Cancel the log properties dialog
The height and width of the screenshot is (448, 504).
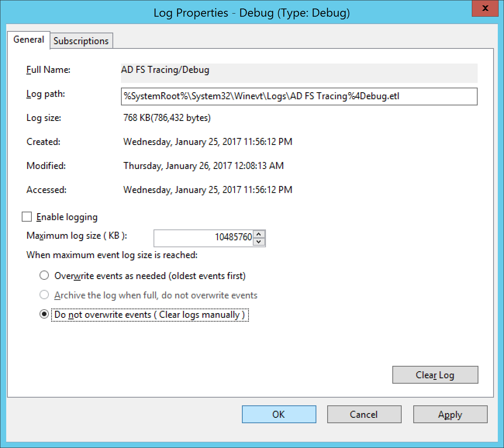click(x=364, y=414)
